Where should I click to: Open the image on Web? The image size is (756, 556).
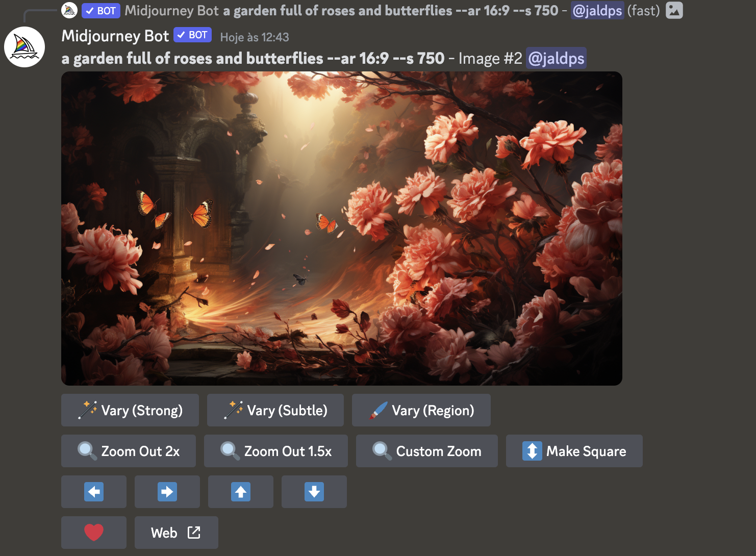(177, 533)
